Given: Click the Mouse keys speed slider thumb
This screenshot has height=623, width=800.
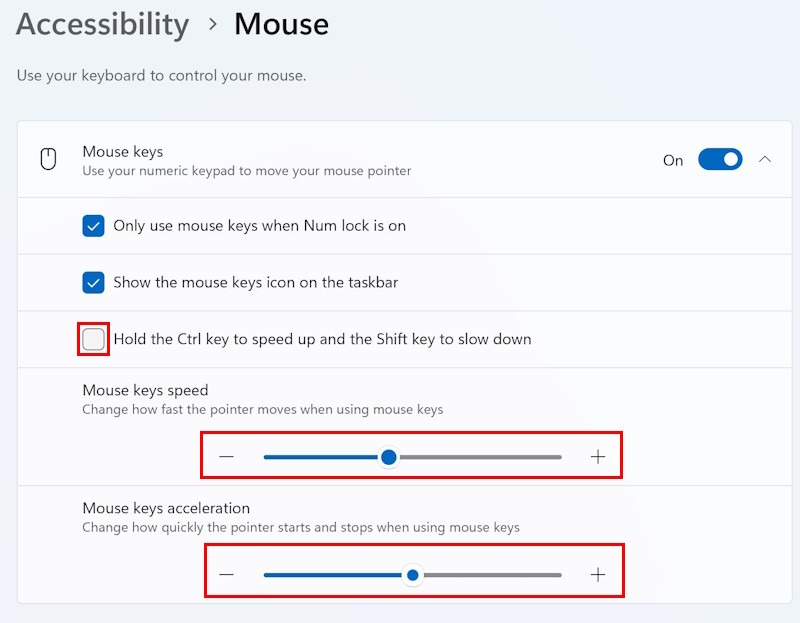Looking at the screenshot, I should [x=389, y=457].
